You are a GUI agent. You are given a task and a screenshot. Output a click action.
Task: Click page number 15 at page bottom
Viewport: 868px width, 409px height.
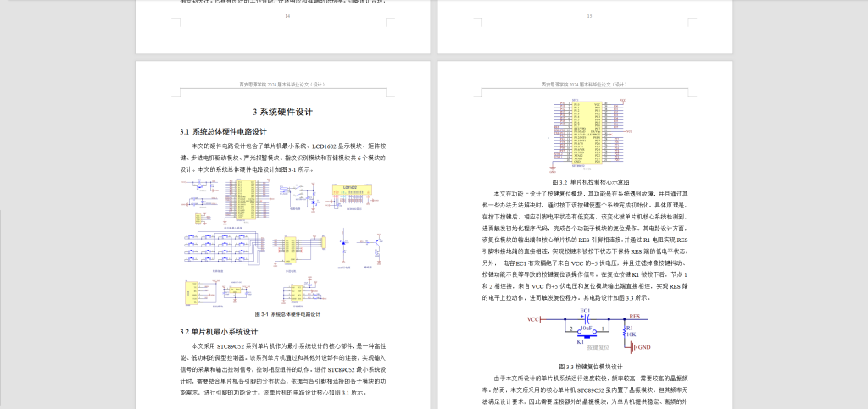(x=589, y=17)
